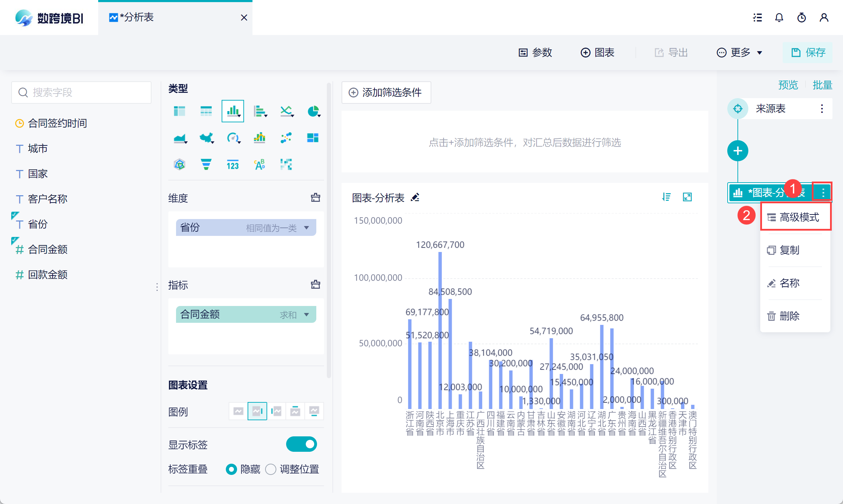843x504 pixels.
Task: Click 删除 in the context menu
Action: (x=789, y=316)
